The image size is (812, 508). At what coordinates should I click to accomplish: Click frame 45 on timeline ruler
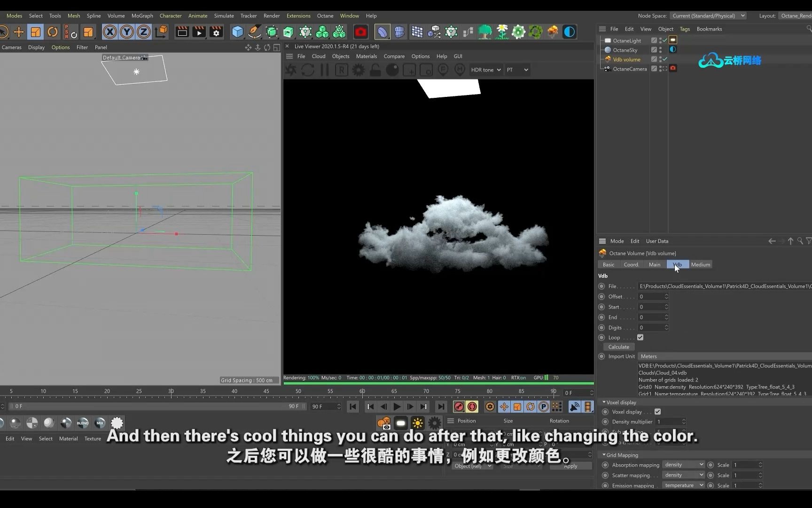(x=266, y=391)
